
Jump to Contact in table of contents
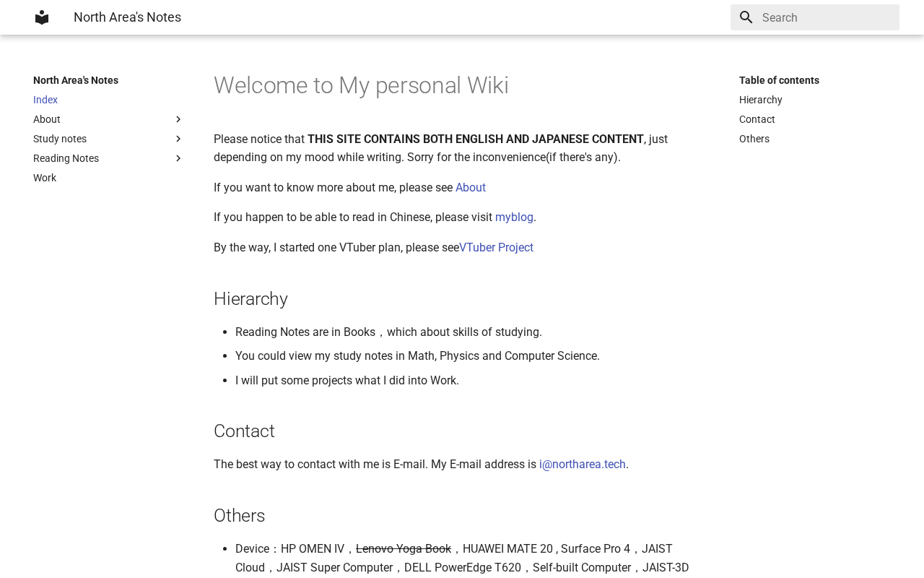(757, 119)
